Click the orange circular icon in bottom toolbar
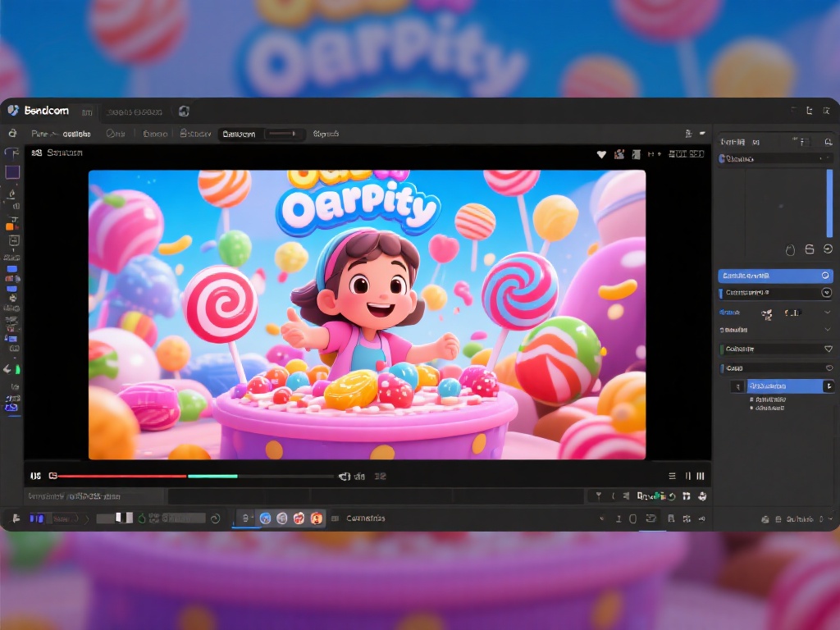Viewport: 840px width, 630px height. coord(317,518)
